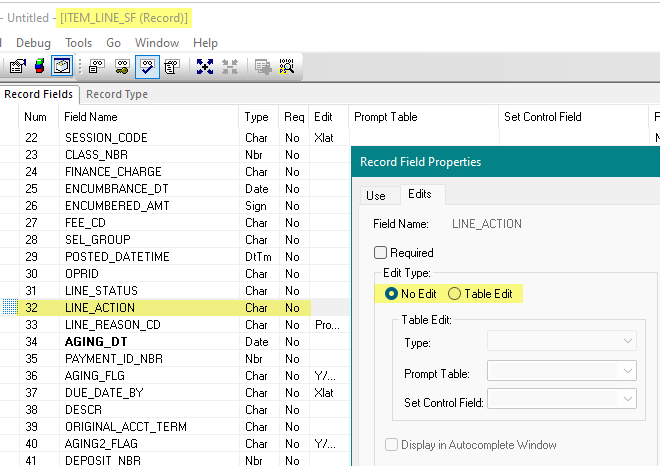Click Find Definition References binoculars icon
Image resolution: width=660 pixels, height=466 pixels.
[x=287, y=67]
